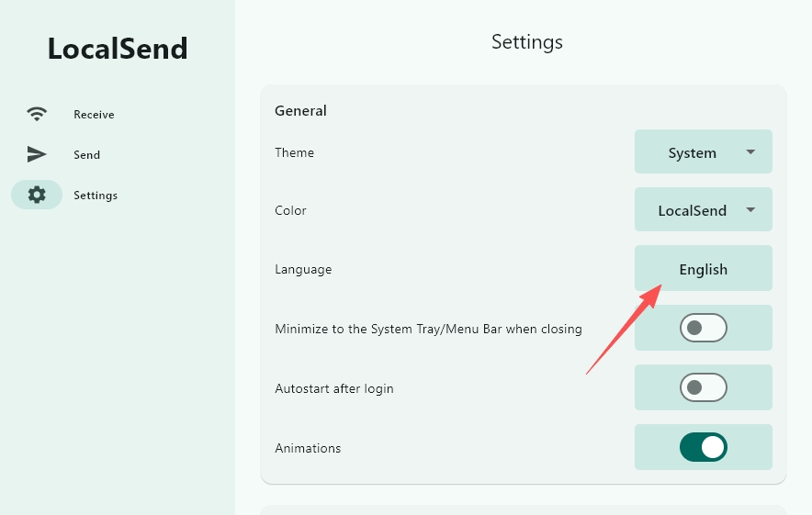Click the Language setting label
Viewport: 812px width, 515px height.
pos(303,270)
